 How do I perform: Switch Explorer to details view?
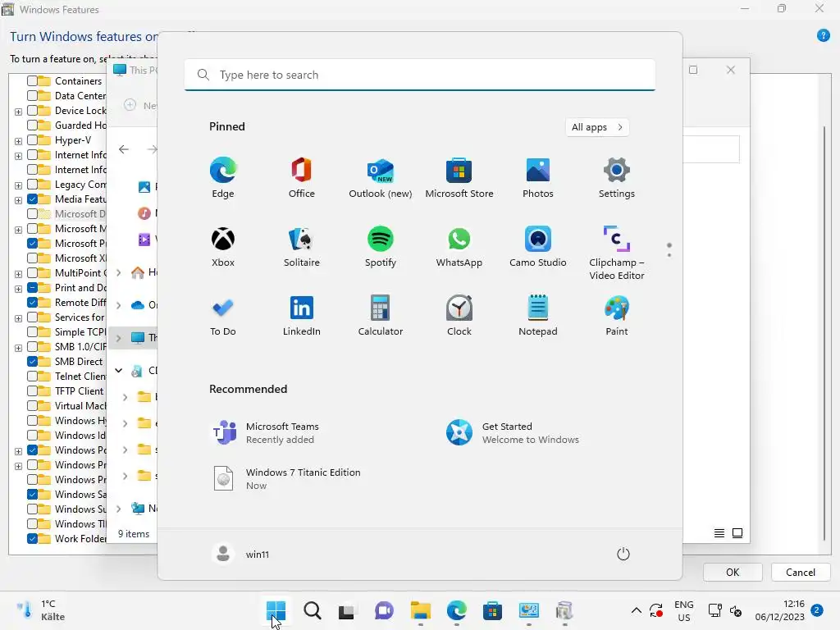pyautogui.click(x=719, y=533)
